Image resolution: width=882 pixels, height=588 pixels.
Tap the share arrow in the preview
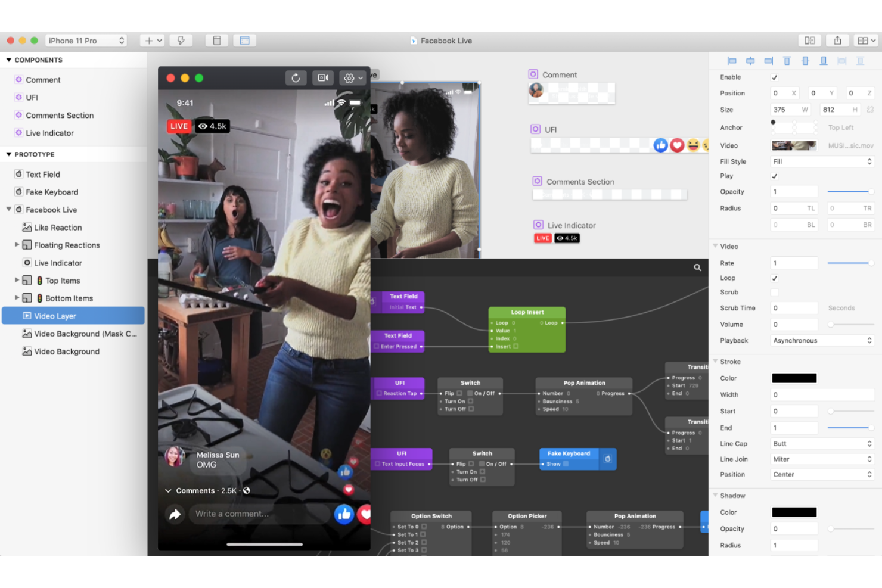coord(175,514)
